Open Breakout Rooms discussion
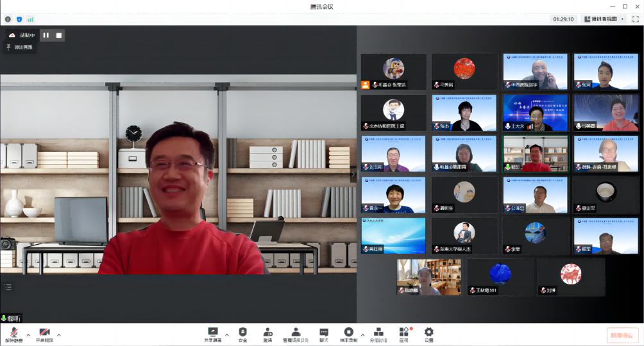 [378, 333]
